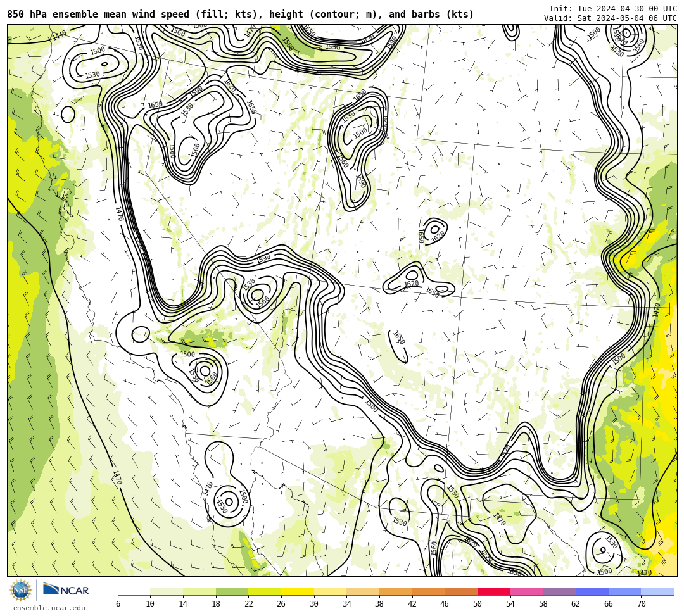The height and width of the screenshot is (616, 684).
Task: Click the NSF globe logo
Action: point(20,590)
